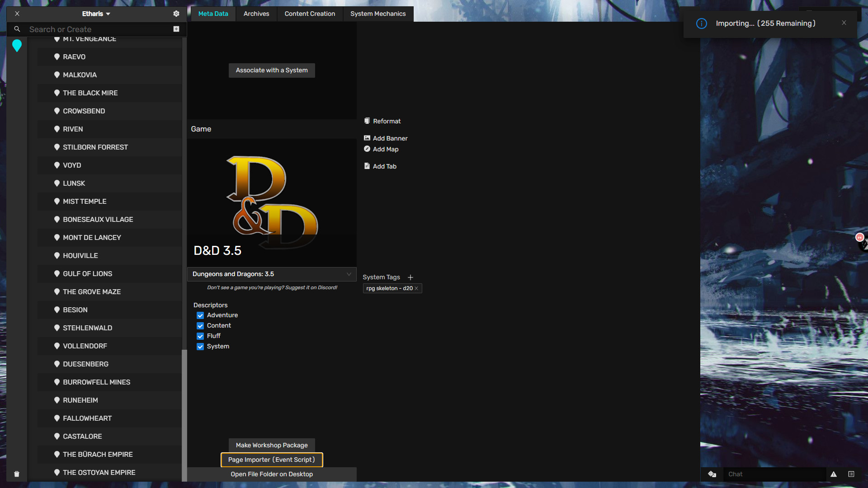Switch to the Archives tab

(x=256, y=14)
